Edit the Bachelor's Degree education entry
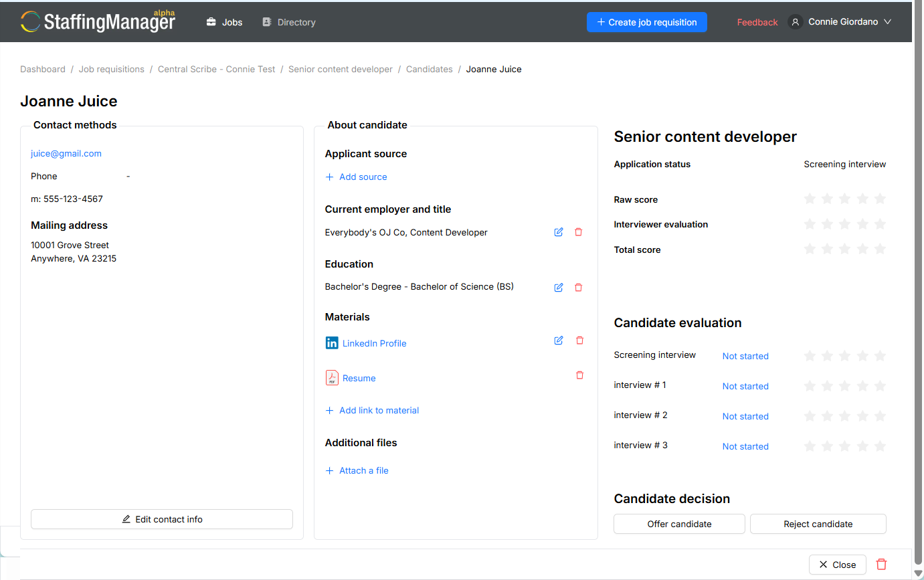The image size is (924, 580). pyautogui.click(x=559, y=287)
